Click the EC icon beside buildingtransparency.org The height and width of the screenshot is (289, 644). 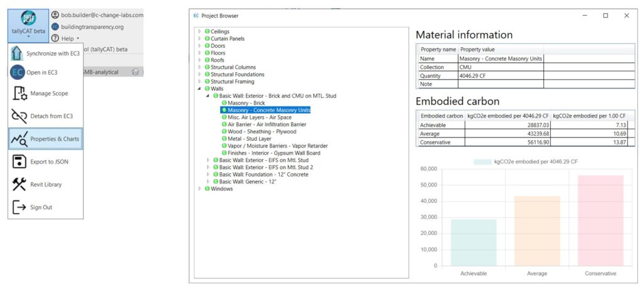pyautogui.click(x=55, y=26)
